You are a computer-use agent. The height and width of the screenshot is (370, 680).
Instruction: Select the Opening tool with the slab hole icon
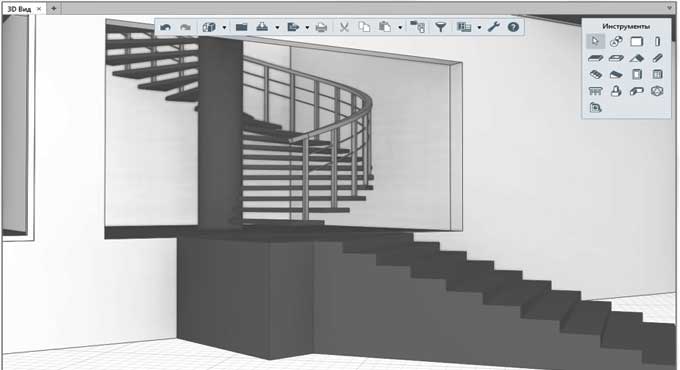[616, 58]
